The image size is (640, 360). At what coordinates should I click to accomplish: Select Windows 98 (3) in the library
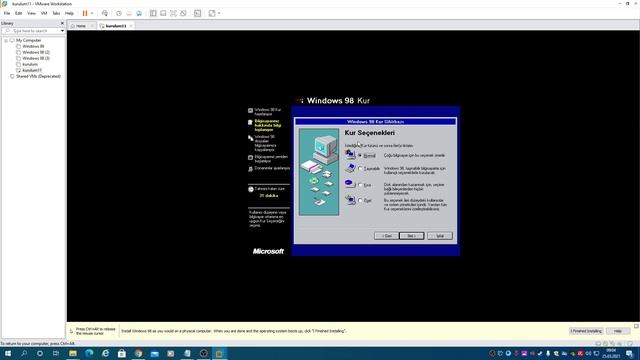click(x=36, y=58)
